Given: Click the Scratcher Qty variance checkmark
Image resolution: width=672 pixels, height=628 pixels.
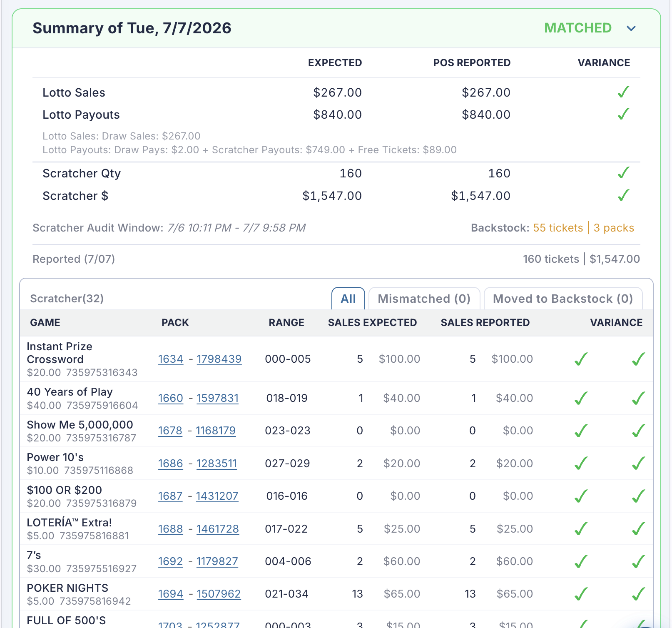Looking at the screenshot, I should pos(623,172).
